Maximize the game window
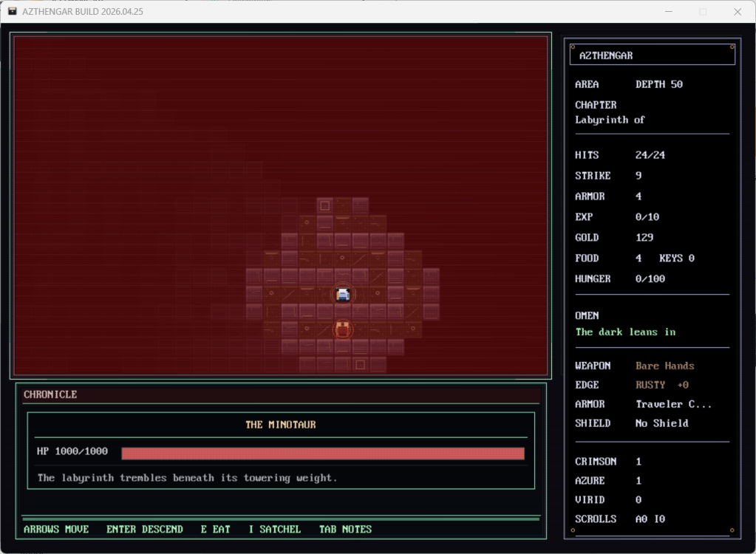Screen dimensions: 756x554 click(x=703, y=12)
